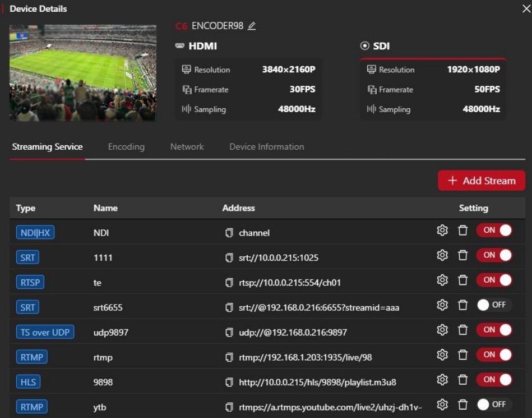
Task: Click the Add Stream button
Action: tap(481, 181)
